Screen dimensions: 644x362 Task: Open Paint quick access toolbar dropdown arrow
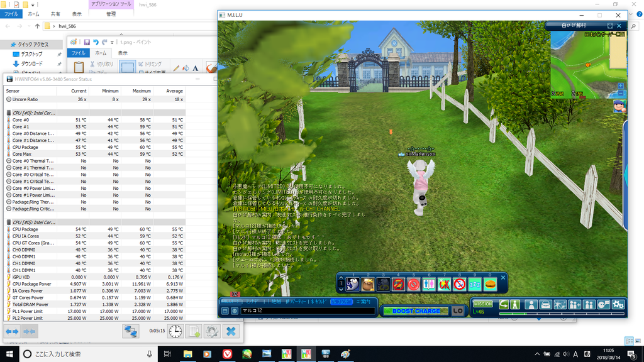111,42
